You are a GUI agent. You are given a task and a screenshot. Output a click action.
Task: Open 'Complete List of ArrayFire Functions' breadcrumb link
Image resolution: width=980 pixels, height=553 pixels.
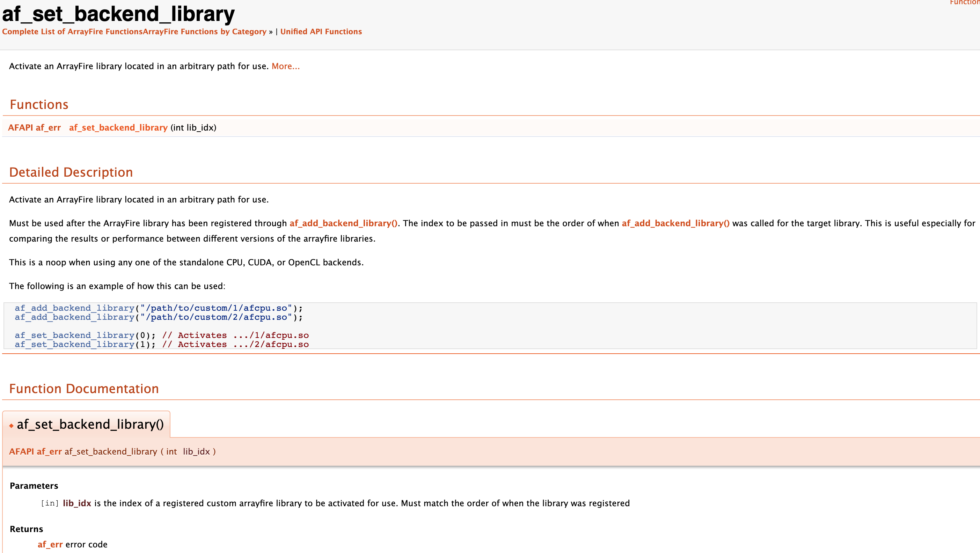[72, 31]
